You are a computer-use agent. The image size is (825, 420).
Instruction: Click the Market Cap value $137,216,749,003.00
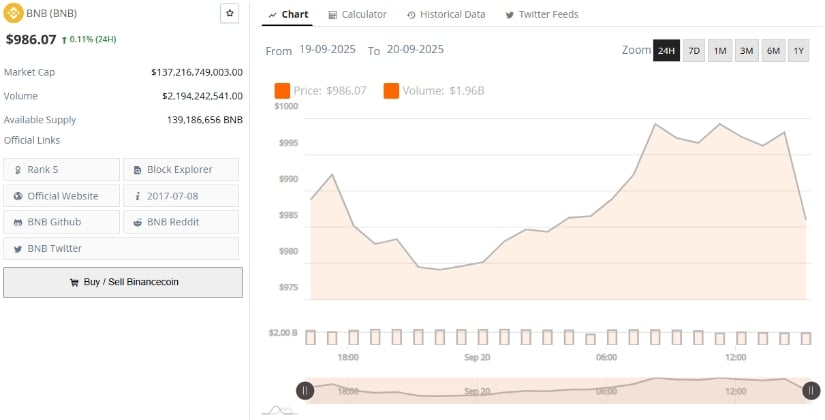click(x=197, y=72)
